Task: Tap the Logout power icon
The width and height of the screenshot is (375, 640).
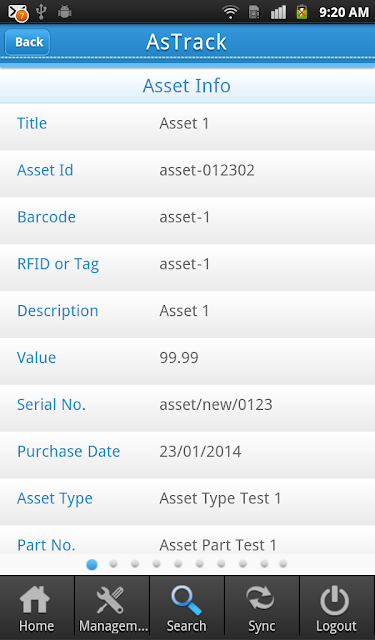Action: point(335,600)
